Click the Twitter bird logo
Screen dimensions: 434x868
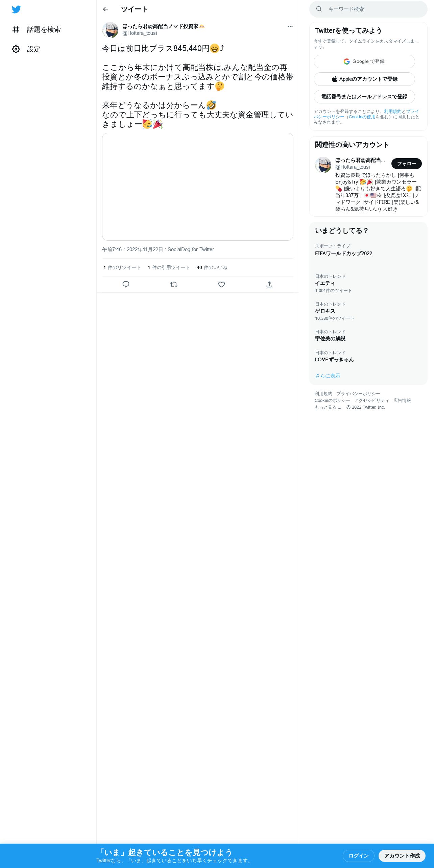16,9
